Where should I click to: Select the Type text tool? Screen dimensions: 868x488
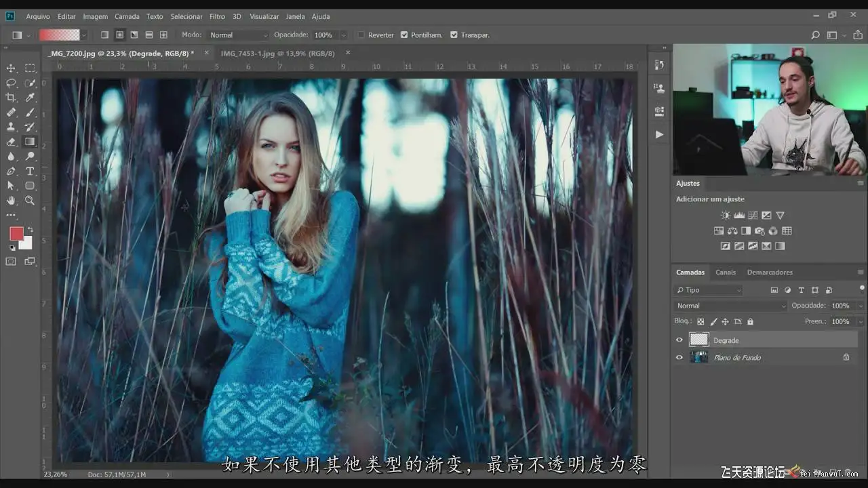click(x=30, y=171)
